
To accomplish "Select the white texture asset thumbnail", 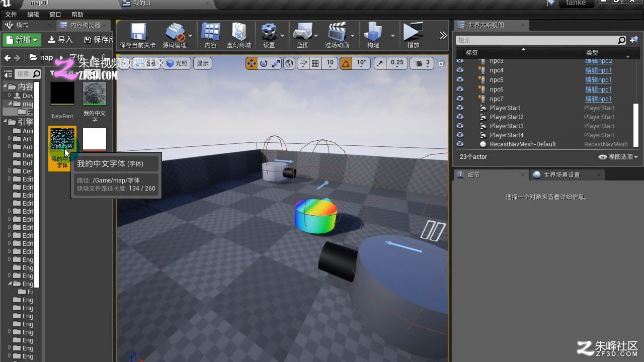I will (x=94, y=139).
